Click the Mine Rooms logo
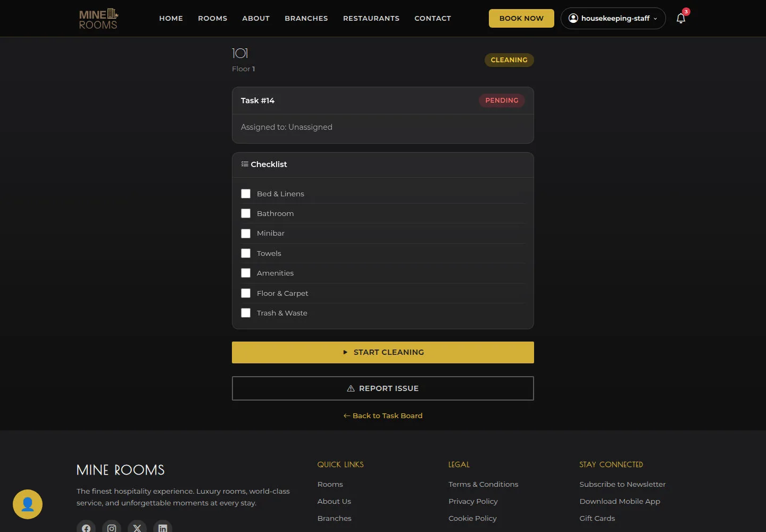The width and height of the screenshot is (766, 532). (98, 19)
